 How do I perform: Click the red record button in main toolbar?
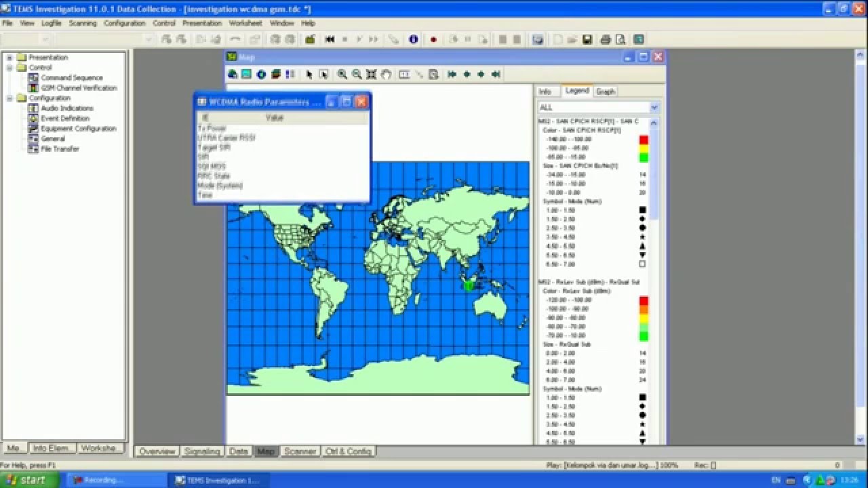pos(433,39)
